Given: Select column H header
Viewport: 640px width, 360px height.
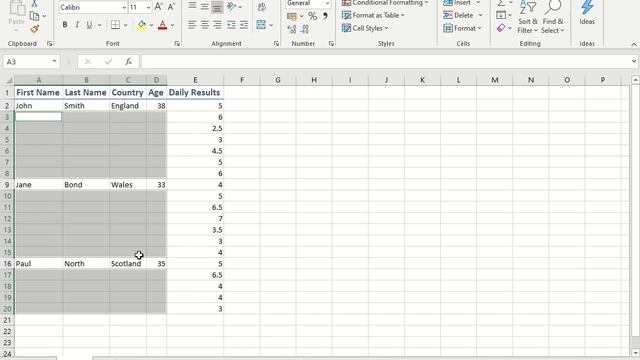Looking at the screenshot, I should coord(314,80).
